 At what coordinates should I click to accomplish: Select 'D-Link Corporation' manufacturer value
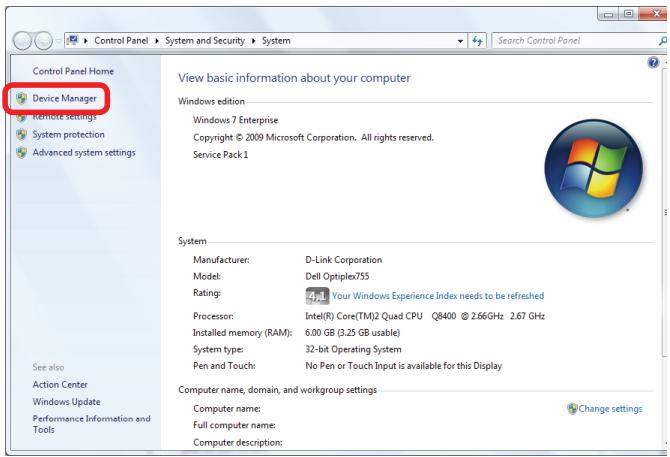pyautogui.click(x=344, y=260)
